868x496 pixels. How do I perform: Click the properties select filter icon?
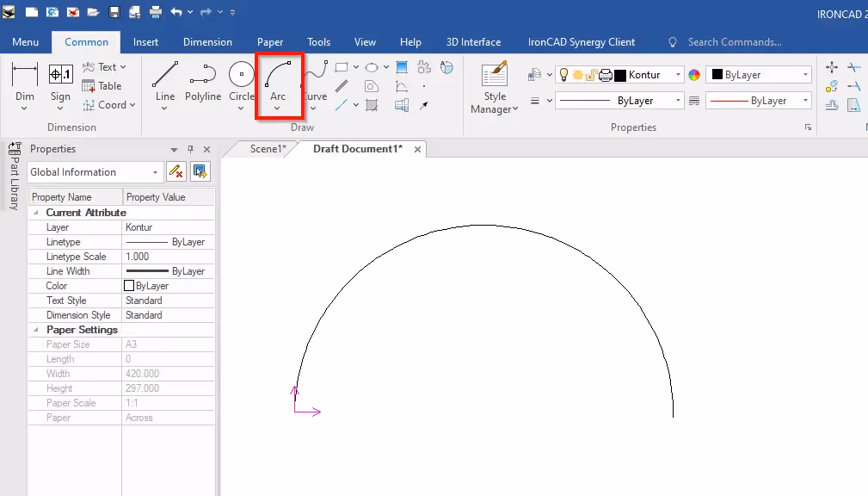point(200,172)
